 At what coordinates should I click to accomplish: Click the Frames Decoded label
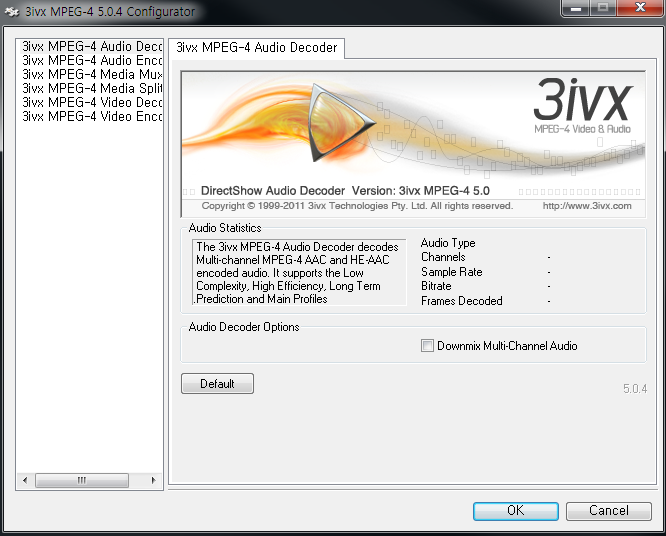(x=462, y=301)
